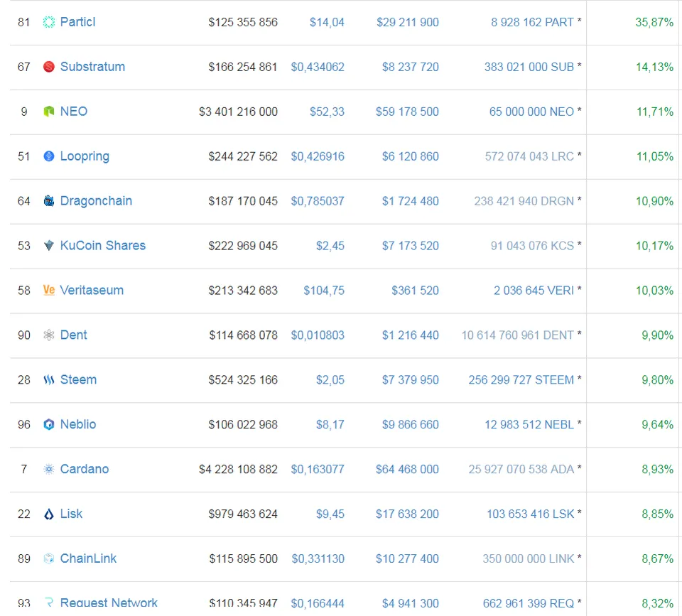Click the 35,87% change value

[654, 22]
